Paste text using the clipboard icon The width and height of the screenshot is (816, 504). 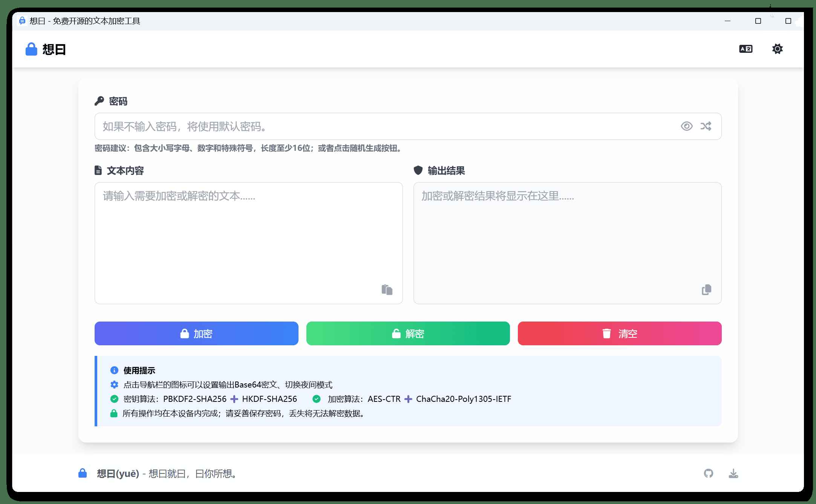point(387,290)
